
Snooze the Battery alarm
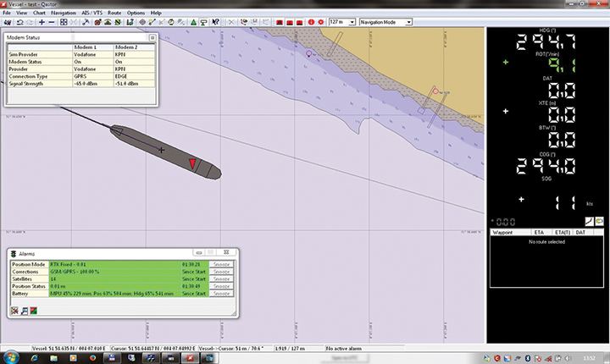pos(221,294)
